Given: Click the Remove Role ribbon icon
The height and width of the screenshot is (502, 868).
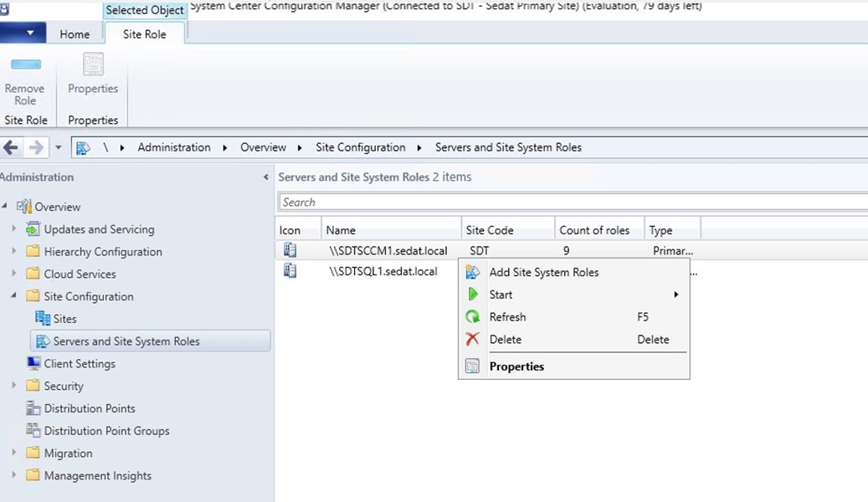Looking at the screenshot, I should [25, 64].
